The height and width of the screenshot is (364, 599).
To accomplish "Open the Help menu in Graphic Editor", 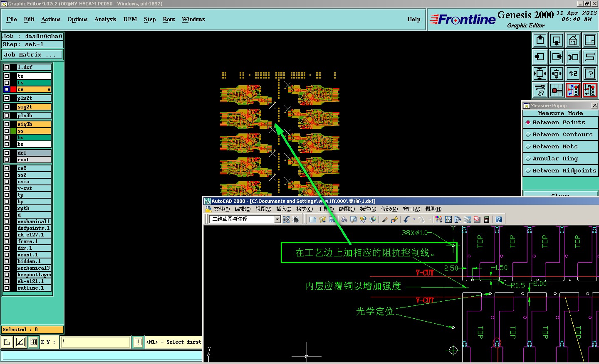I will [414, 20].
